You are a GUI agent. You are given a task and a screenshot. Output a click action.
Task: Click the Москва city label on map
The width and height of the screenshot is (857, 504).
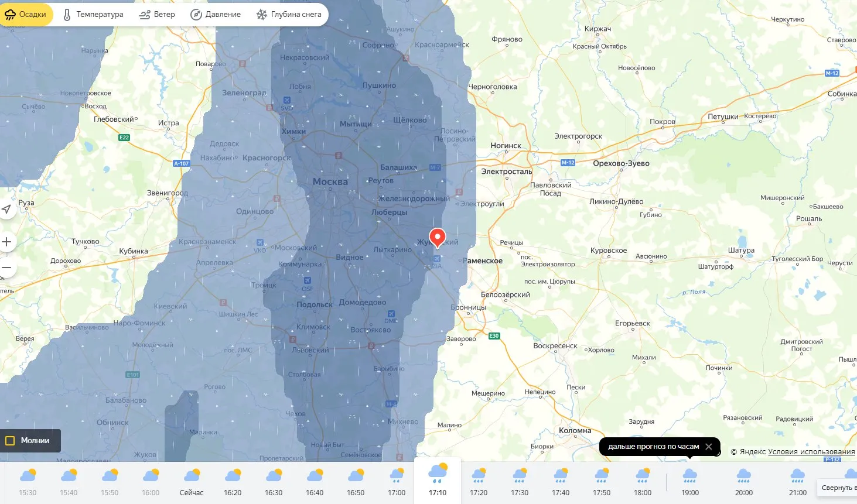330,182
